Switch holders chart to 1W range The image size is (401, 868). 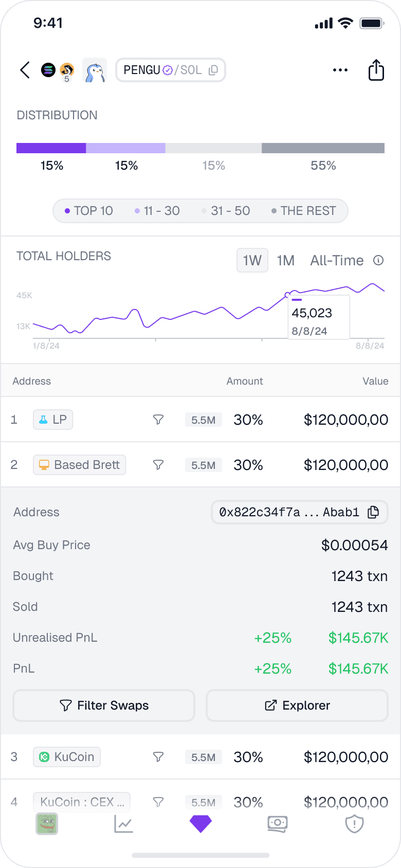click(252, 260)
